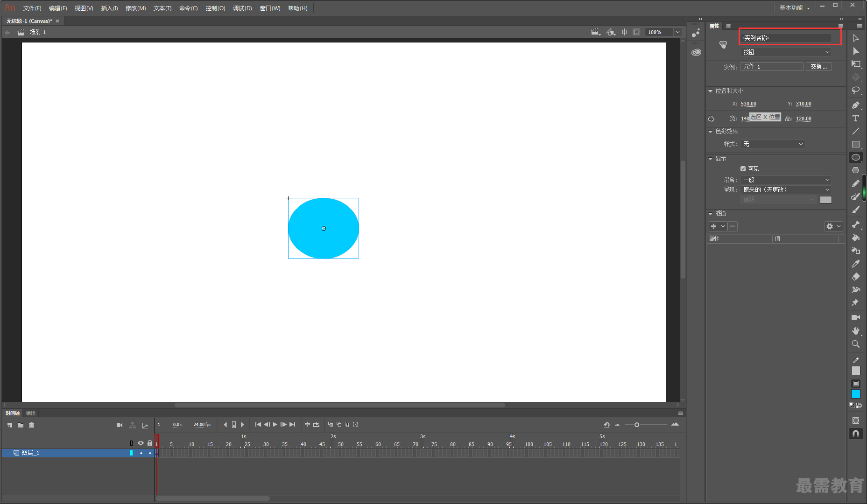
Task: Open the 修改(M) menu
Action: click(x=136, y=8)
